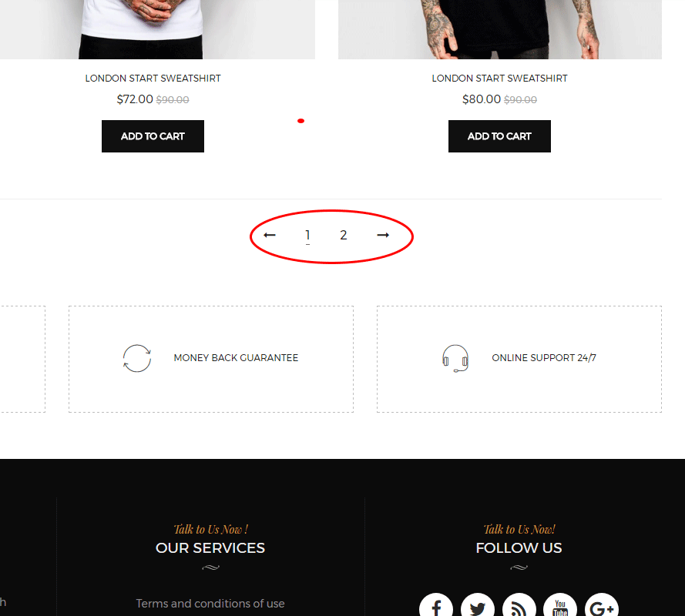
Task: Click the black t-shirt product image
Action: coord(500,29)
